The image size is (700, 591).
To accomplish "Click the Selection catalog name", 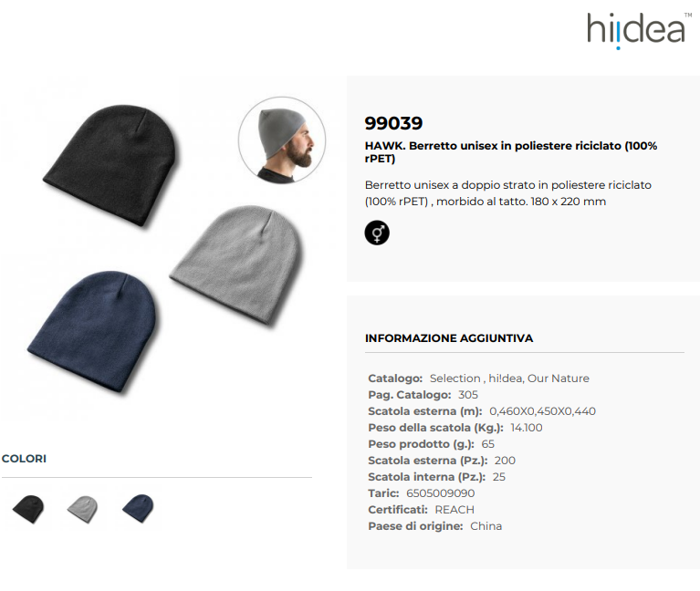I will 454,378.
